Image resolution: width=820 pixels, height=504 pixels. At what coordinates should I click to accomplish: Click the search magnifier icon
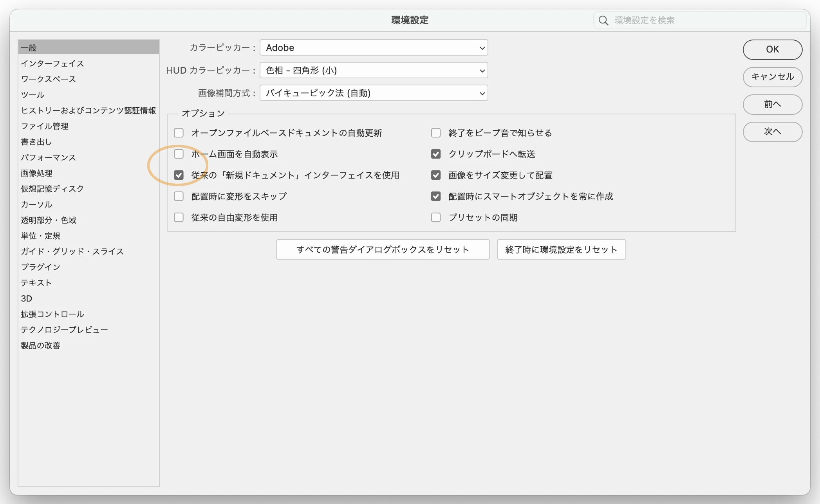(x=603, y=20)
